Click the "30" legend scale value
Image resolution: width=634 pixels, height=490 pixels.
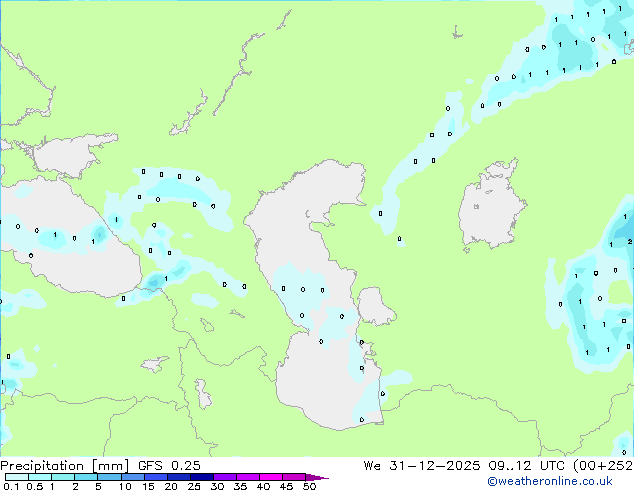click(x=217, y=486)
